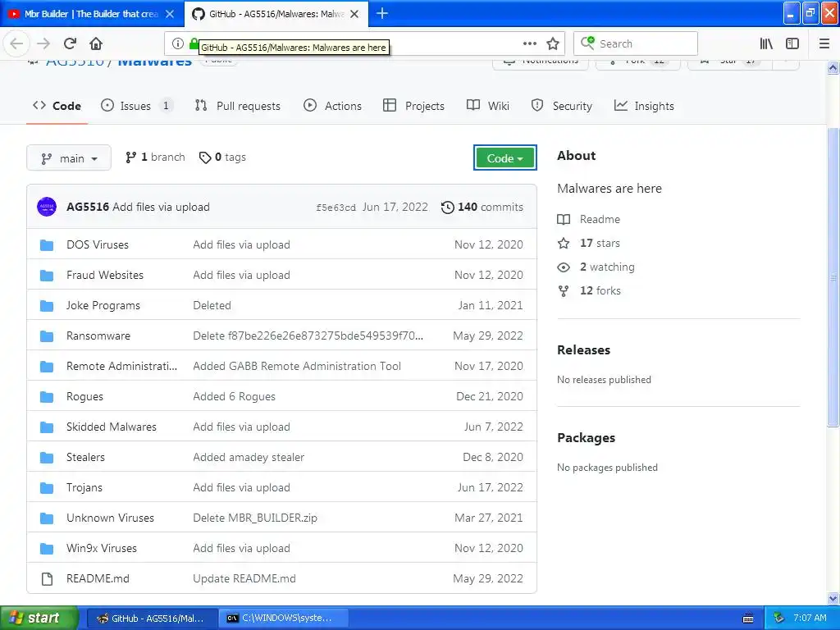Open the Pull requests tab
Screen dimensions: 840x630
[237, 106]
